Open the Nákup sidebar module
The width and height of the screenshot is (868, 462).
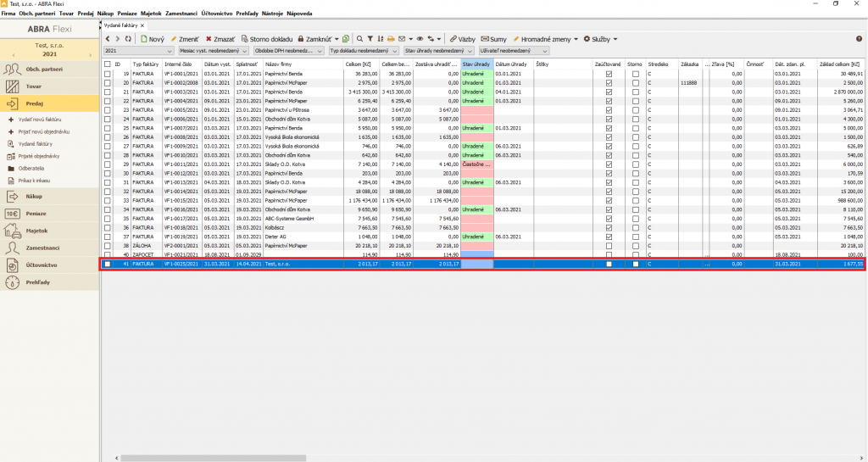[50, 197]
